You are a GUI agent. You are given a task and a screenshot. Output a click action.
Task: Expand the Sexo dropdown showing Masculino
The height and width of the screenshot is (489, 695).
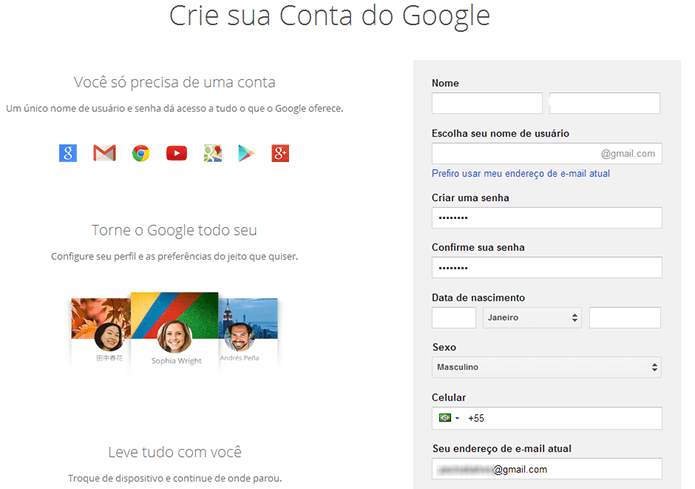point(547,367)
